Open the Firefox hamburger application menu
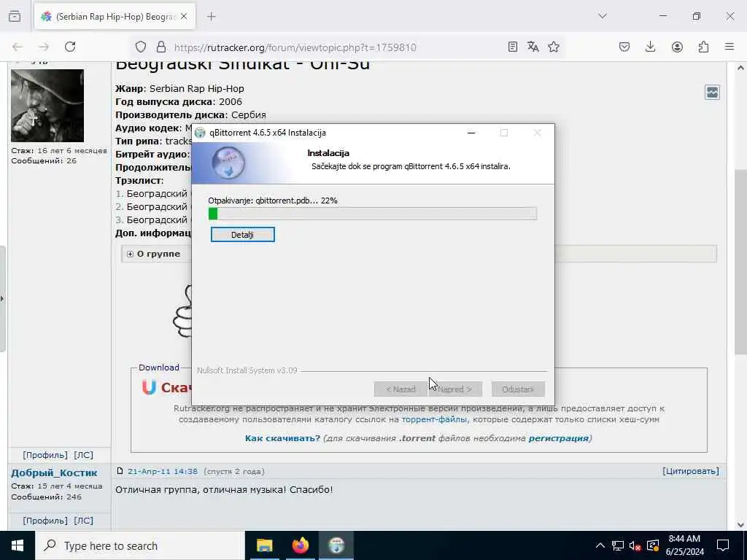 [x=729, y=47]
